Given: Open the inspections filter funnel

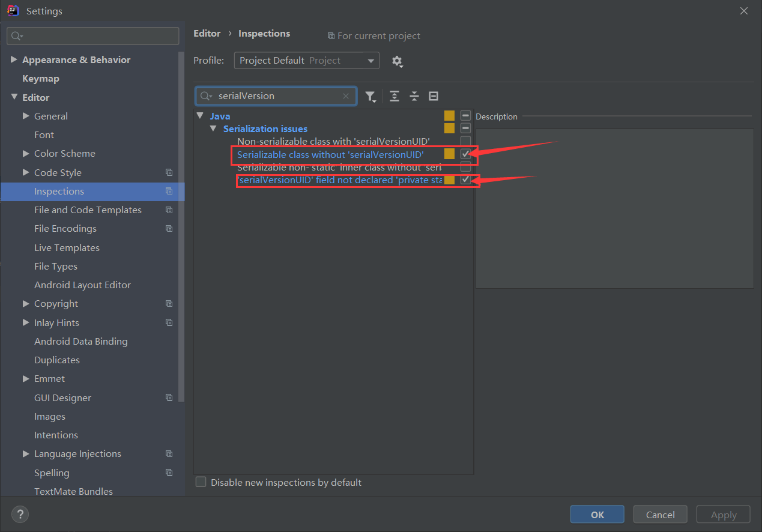Looking at the screenshot, I should pos(371,96).
